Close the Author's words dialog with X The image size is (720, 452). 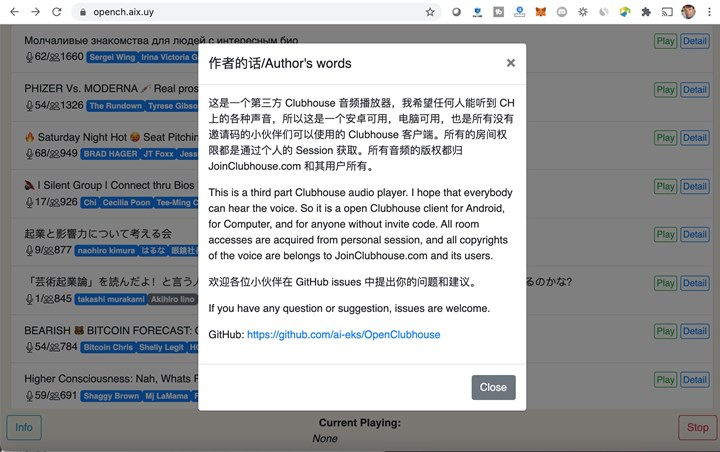[x=510, y=63]
